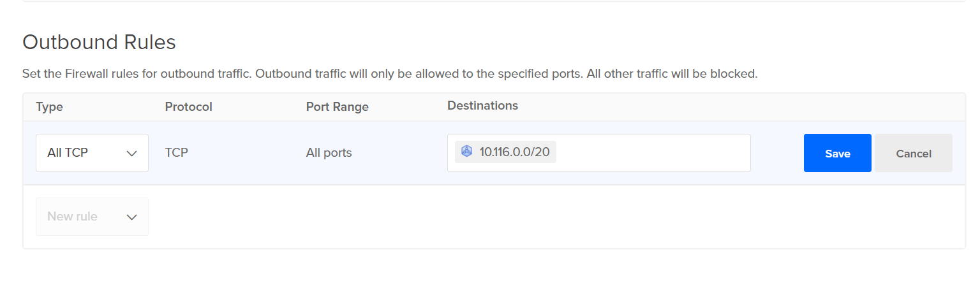
Task: Open the New rule dropdown
Action: [x=92, y=217]
